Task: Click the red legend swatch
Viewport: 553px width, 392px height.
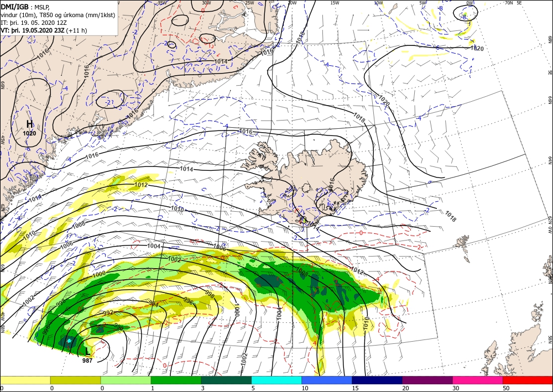Action: 528,380
